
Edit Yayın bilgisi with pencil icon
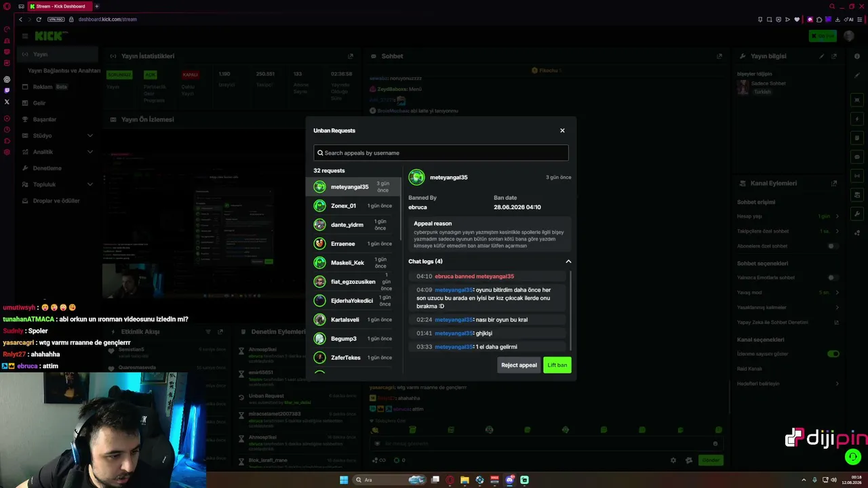tap(822, 56)
